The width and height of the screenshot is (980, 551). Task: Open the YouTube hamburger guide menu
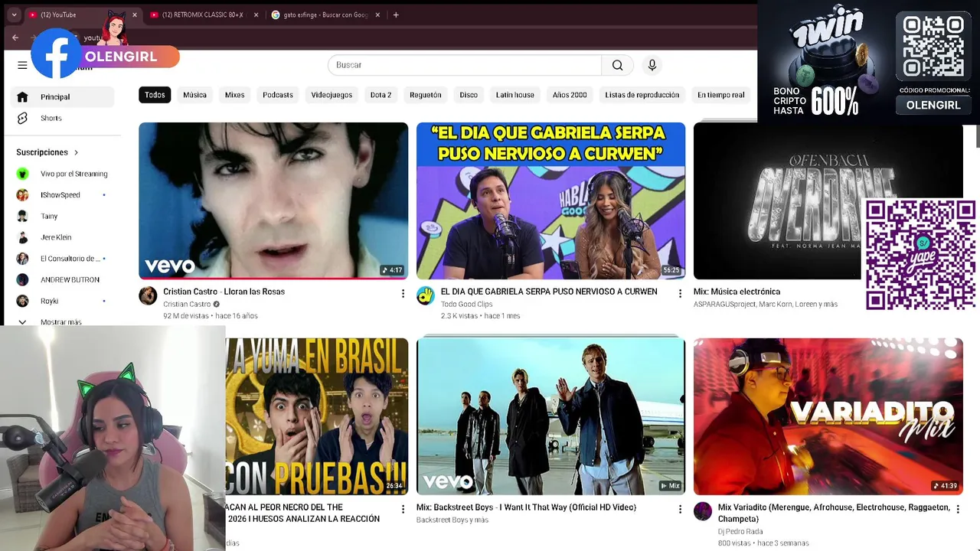click(x=22, y=65)
